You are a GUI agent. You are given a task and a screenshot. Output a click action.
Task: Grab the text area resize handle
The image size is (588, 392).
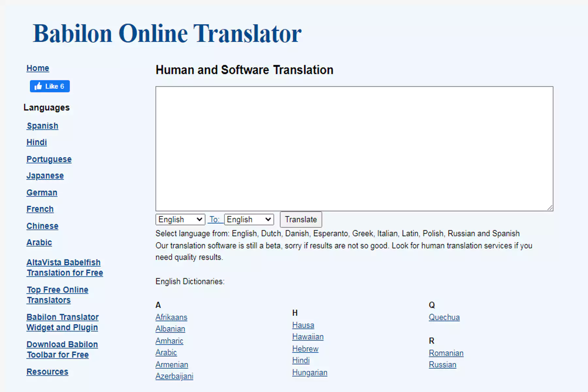click(x=550, y=208)
